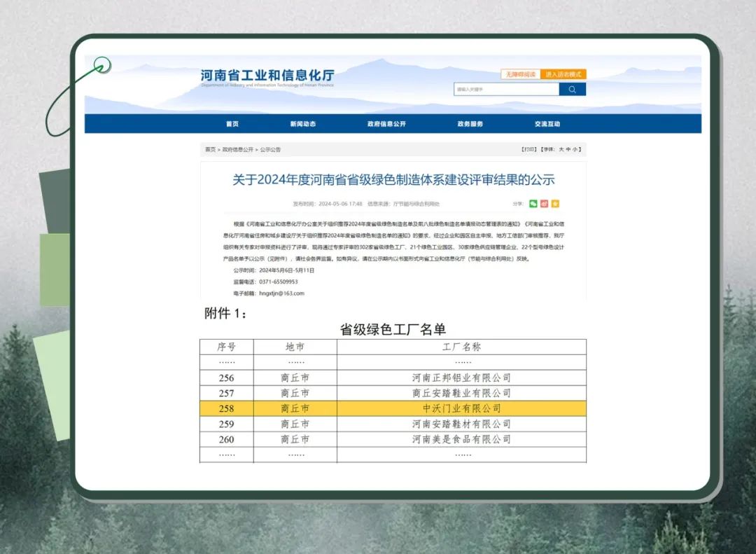Click the factory name 河南正邦铝业有限公司
756x554 pixels.
click(x=461, y=378)
